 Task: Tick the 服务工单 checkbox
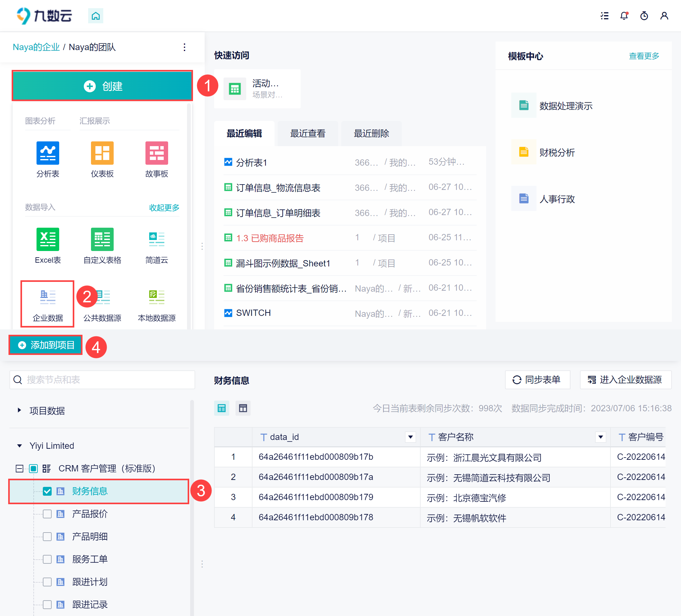[47, 559]
